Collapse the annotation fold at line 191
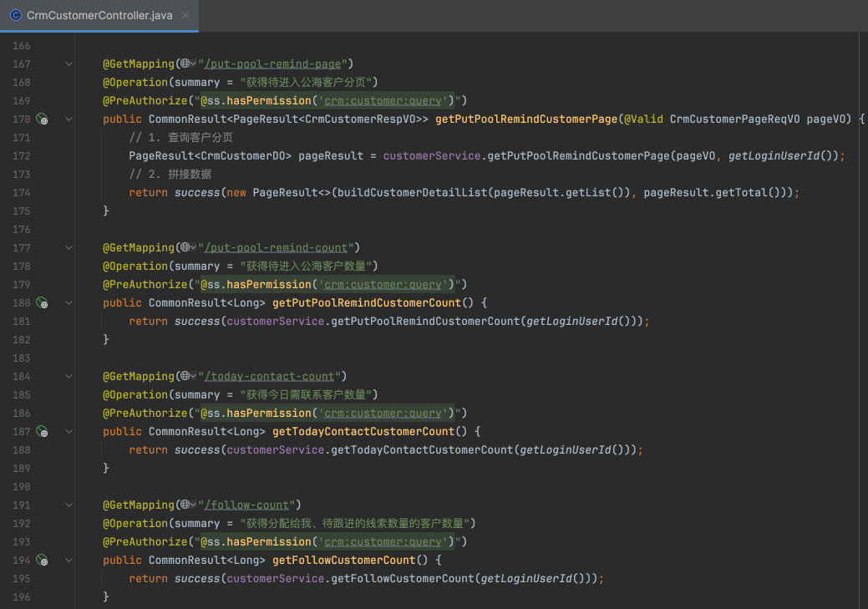868x609 pixels. (69, 505)
